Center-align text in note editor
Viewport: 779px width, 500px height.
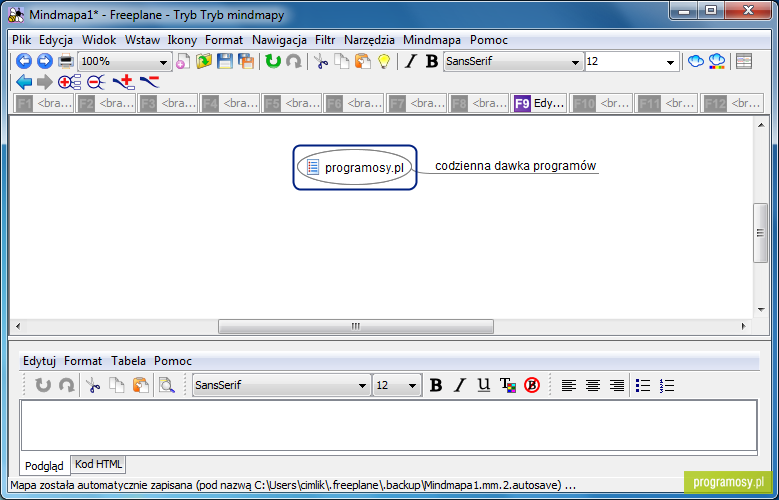(x=593, y=385)
